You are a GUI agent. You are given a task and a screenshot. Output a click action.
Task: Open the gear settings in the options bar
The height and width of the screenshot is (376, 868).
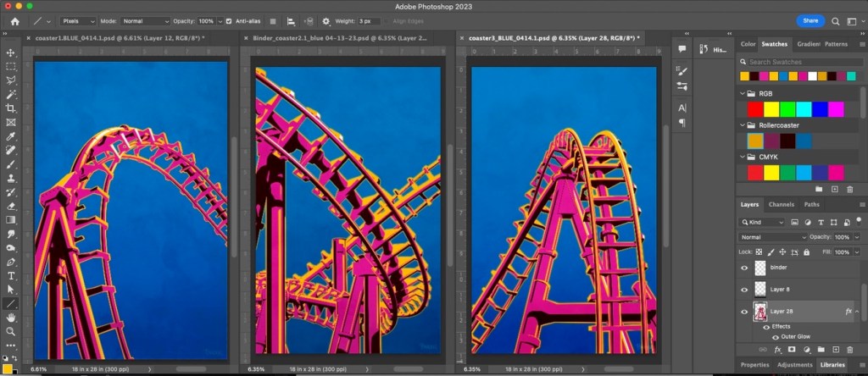[x=327, y=20]
